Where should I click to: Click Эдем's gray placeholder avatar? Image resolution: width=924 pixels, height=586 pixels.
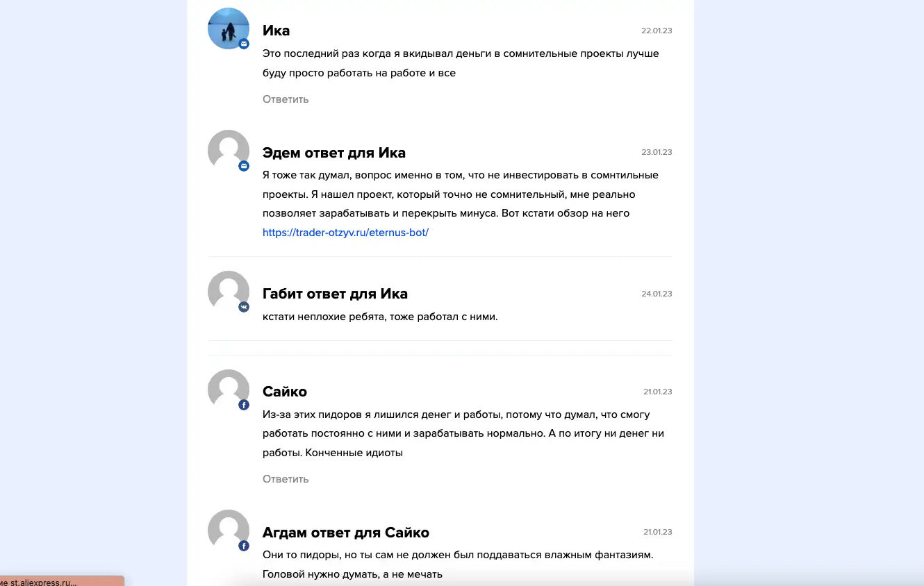tap(229, 151)
